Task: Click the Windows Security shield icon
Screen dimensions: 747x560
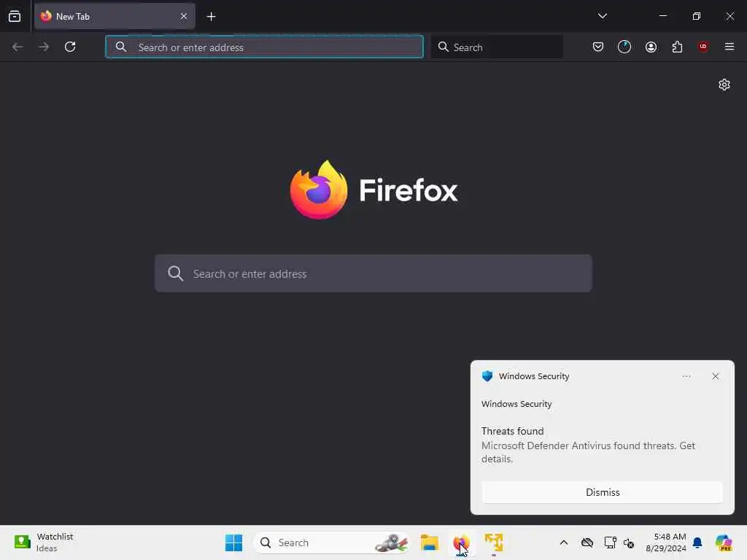Action: (487, 376)
